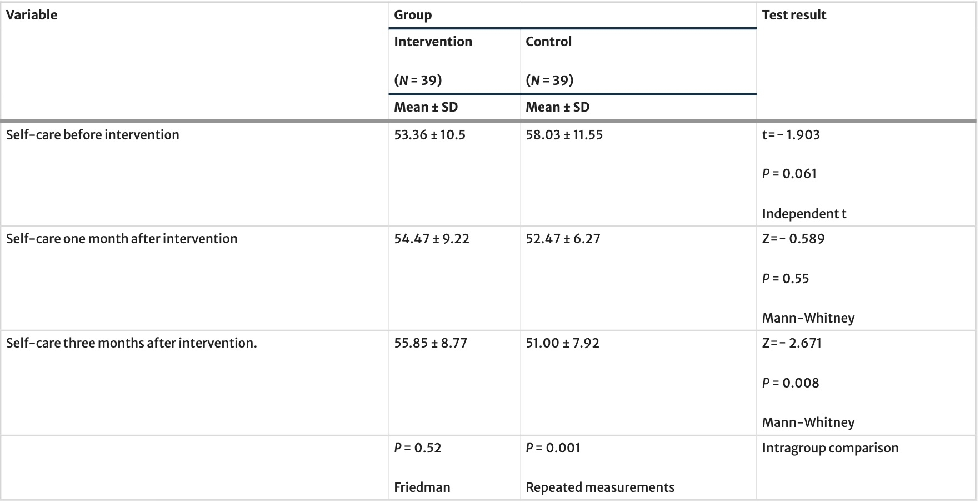Select the value 51.00 ± 7.92
The image size is (980, 503).
point(562,343)
